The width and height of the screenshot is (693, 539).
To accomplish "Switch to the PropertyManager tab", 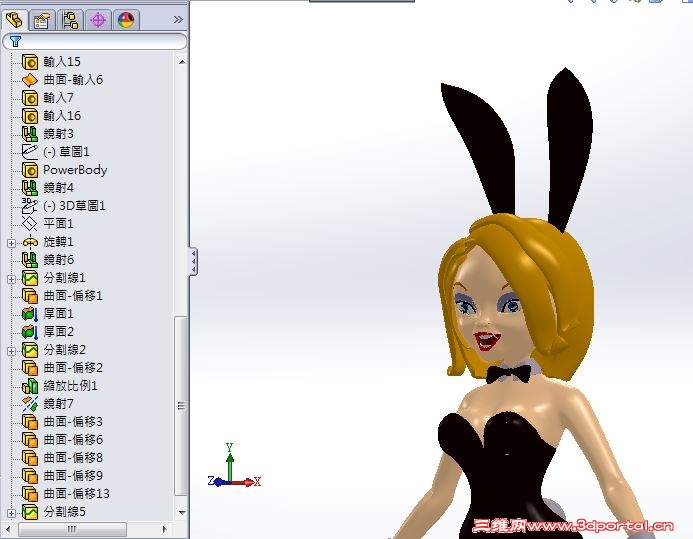I will tap(42, 20).
